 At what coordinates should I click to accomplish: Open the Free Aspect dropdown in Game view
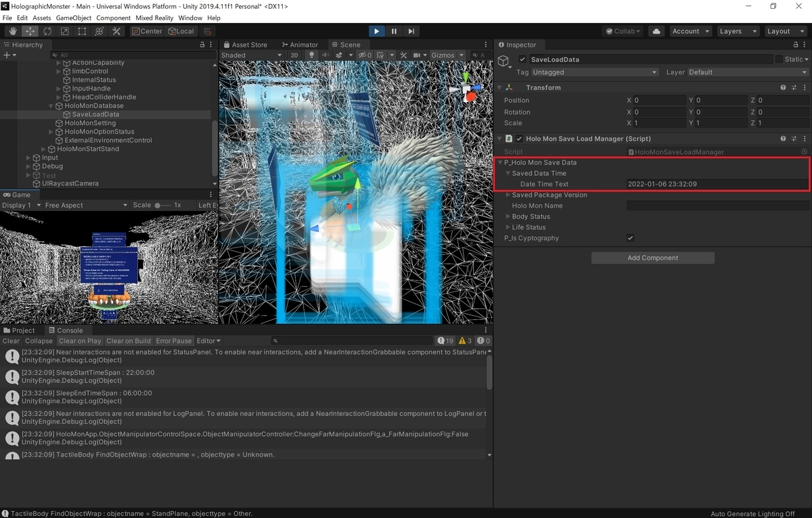click(x=86, y=205)
